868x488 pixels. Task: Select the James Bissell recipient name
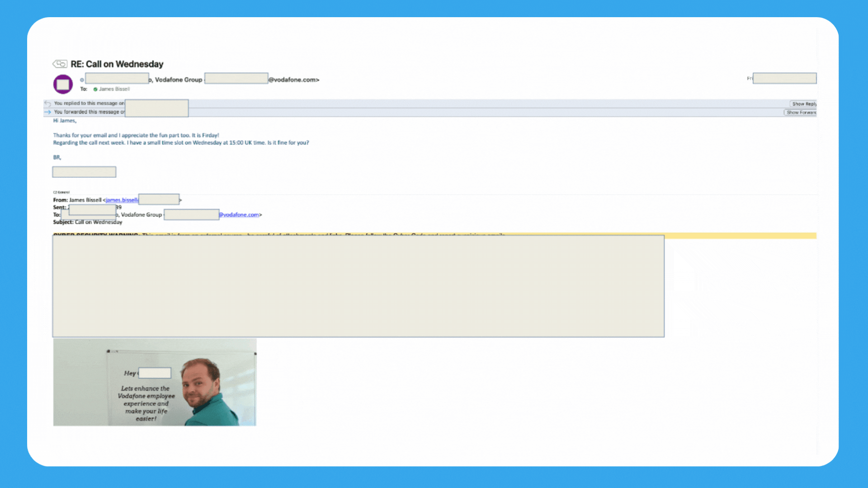click(x=114, y=89)
